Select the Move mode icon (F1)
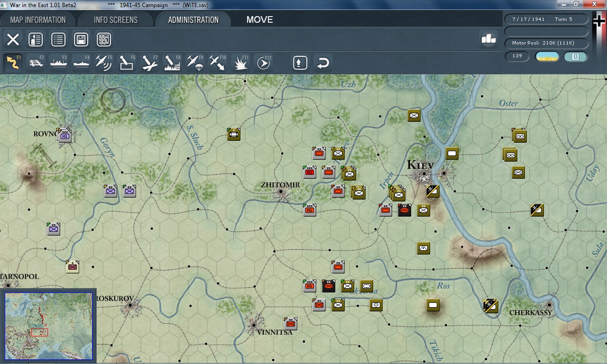 (x=13, y=63)
